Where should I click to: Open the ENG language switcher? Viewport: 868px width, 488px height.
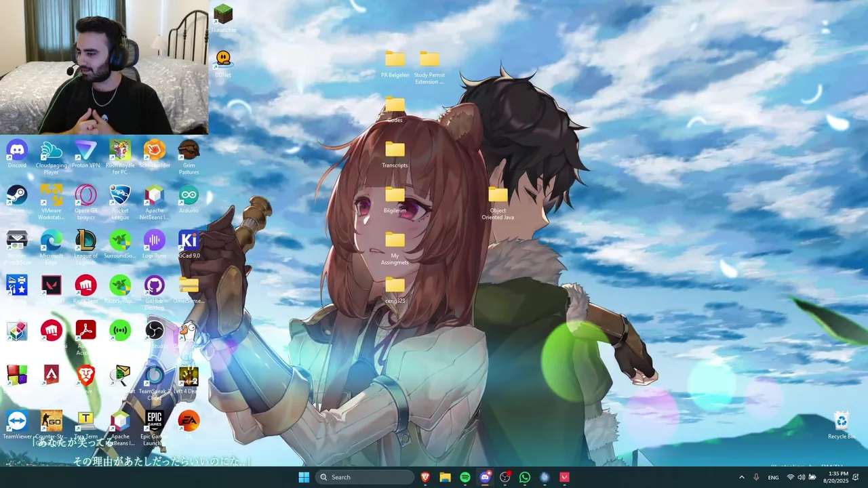773,477
